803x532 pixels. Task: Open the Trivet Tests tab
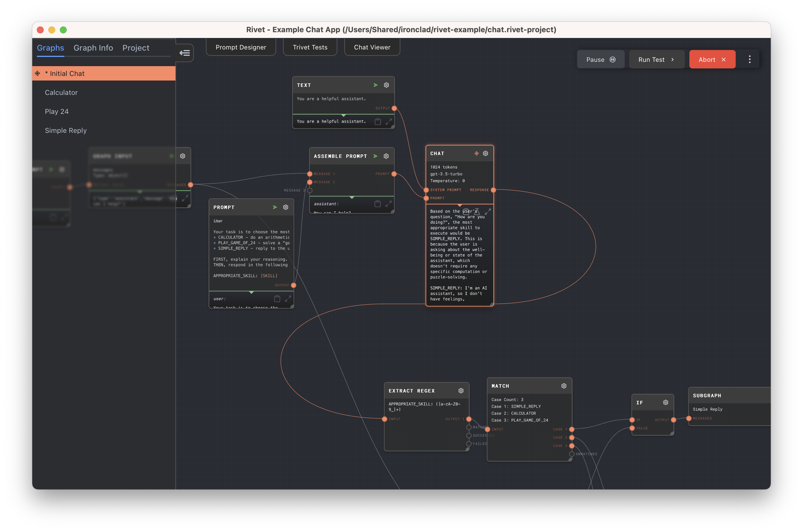310,47
